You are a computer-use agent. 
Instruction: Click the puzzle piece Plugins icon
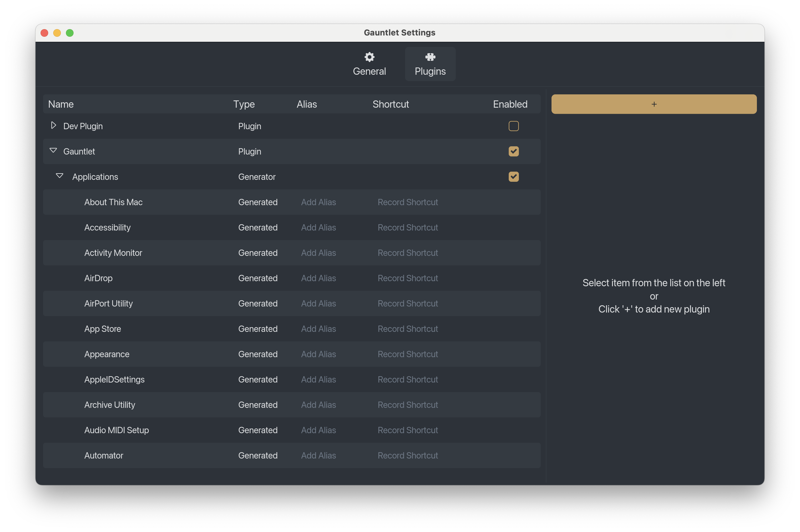pos(430,57)
